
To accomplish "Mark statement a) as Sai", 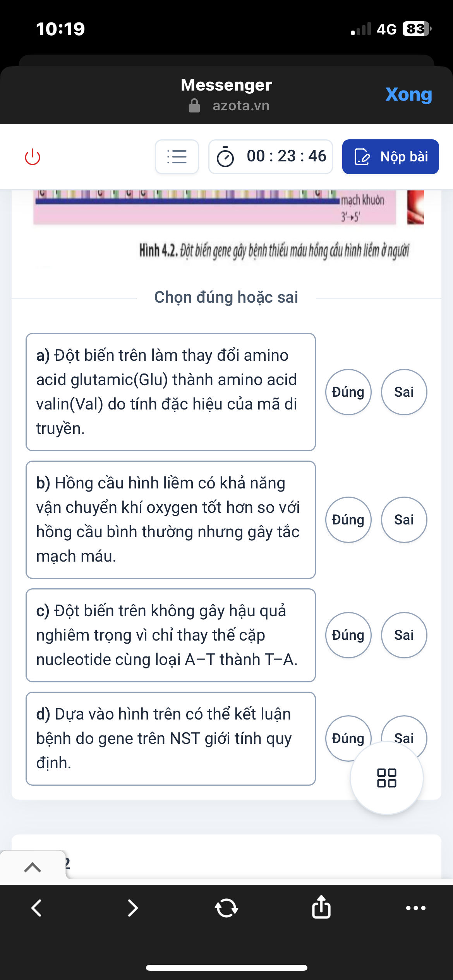I will [x=404, y=392].
